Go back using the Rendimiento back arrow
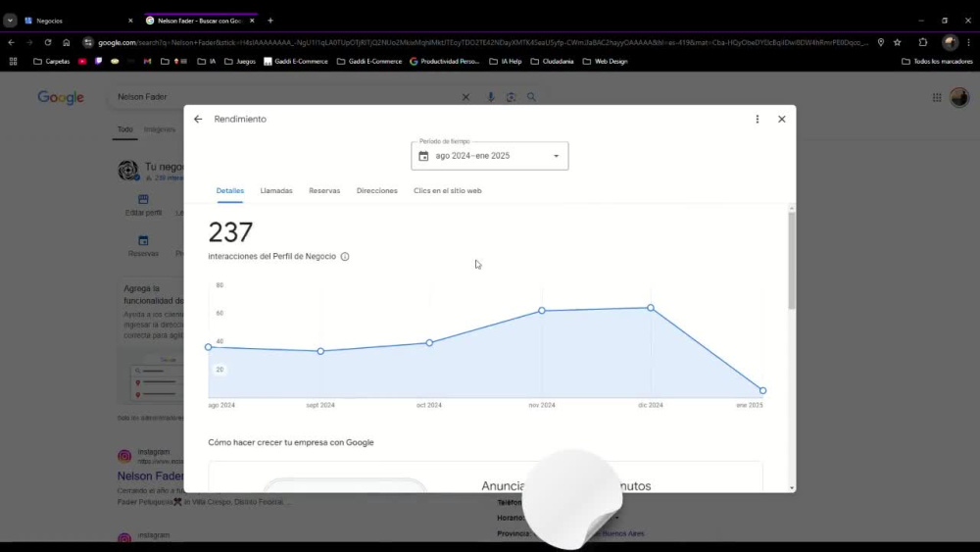The image size is (980, 552). (x=198, y=119)
